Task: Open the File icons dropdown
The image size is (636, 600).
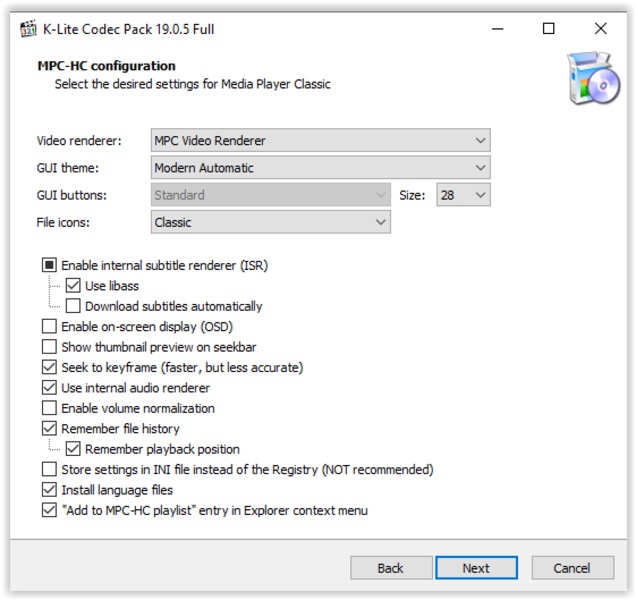Action: click(270, 222)
